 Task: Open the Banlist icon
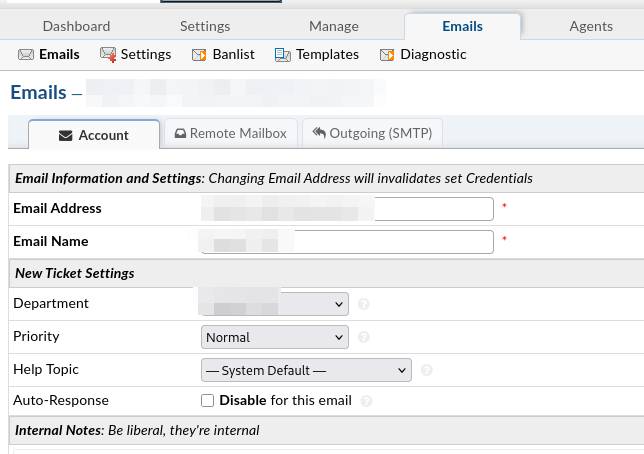(x=199, y=55)
